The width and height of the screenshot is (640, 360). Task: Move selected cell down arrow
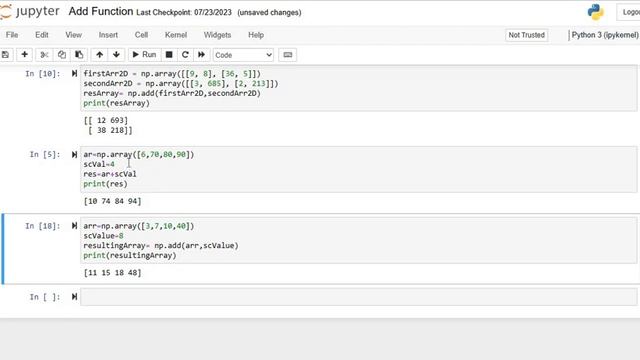(116, 55)
